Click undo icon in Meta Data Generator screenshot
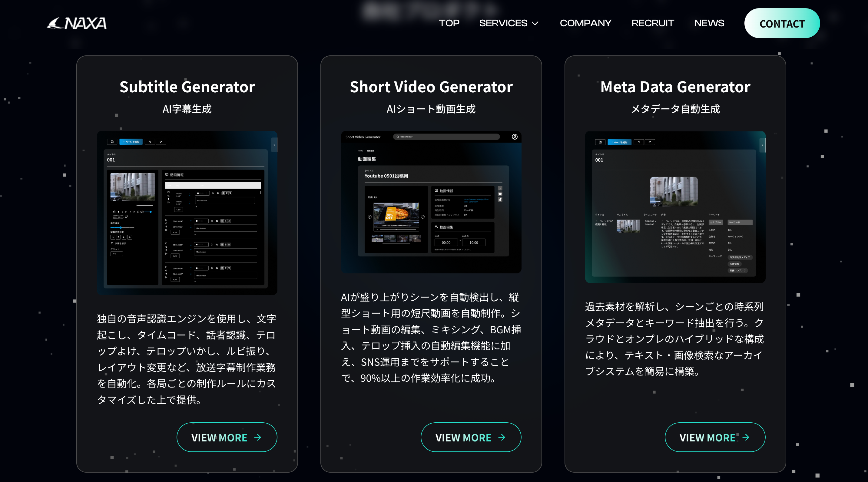The image size is (868, 482). (x=638, y=142)
